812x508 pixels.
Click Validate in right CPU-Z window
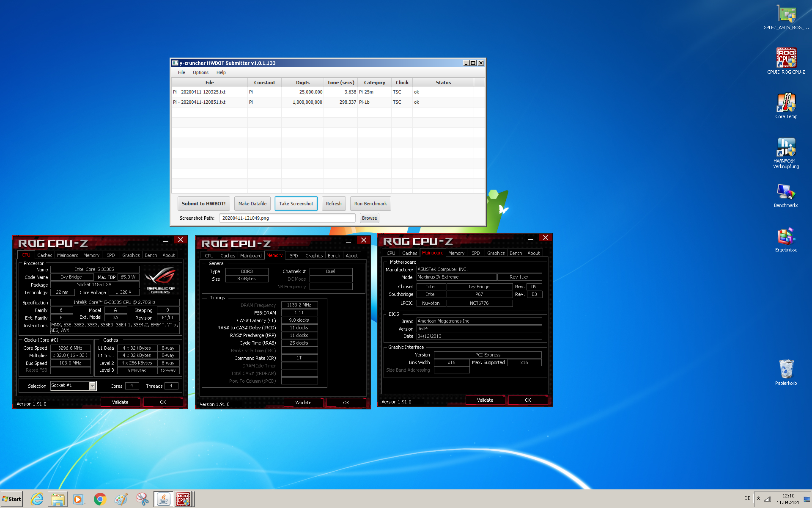coord(485,400)
